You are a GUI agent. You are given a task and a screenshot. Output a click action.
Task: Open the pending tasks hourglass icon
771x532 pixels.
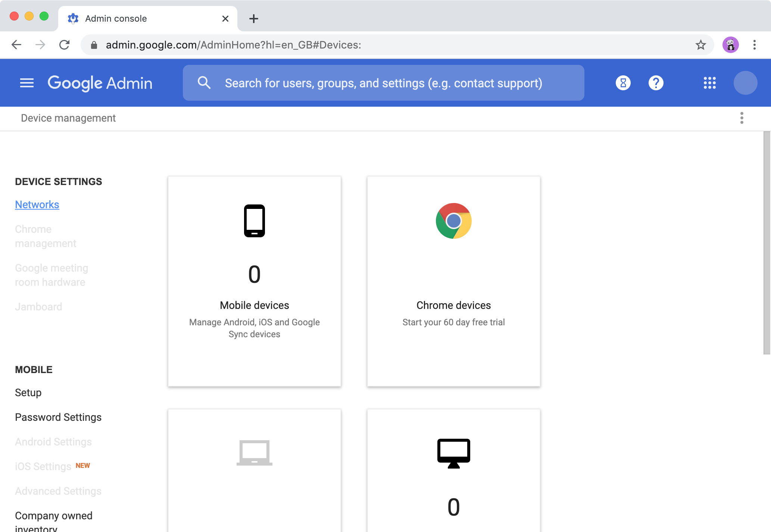pyautogui.click(x=623, y=83)
